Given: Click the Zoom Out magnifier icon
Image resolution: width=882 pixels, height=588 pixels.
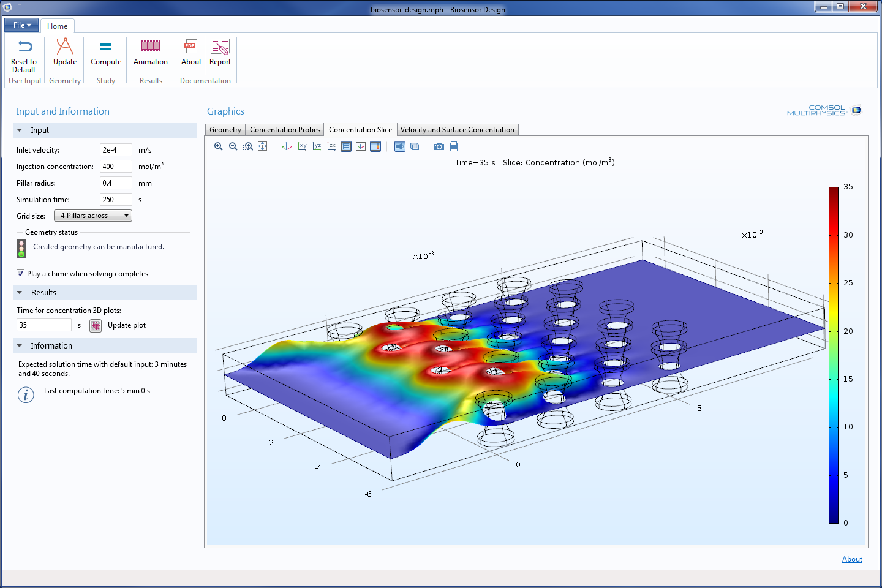Looking at the screenshot, I should (x=233, y=146).
